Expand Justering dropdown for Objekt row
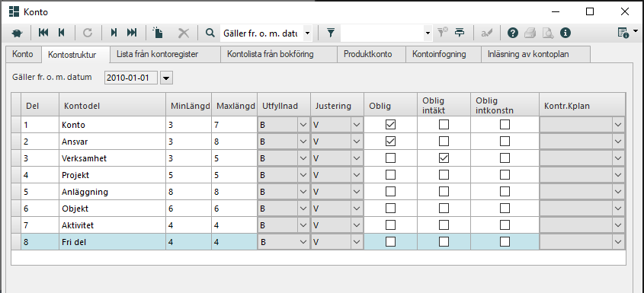This screenshot has width=644, height=293. pyautogui.click(x=357, y=209)
